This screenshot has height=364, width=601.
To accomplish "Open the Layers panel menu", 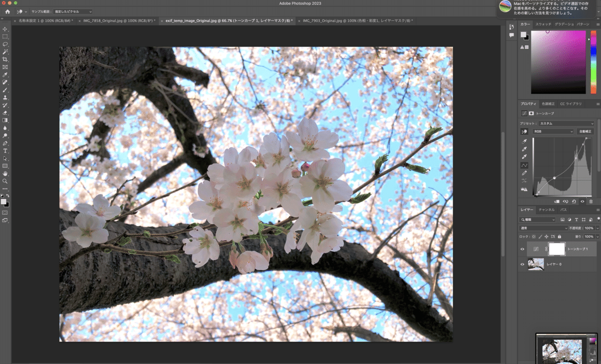I will pos(598,209).
